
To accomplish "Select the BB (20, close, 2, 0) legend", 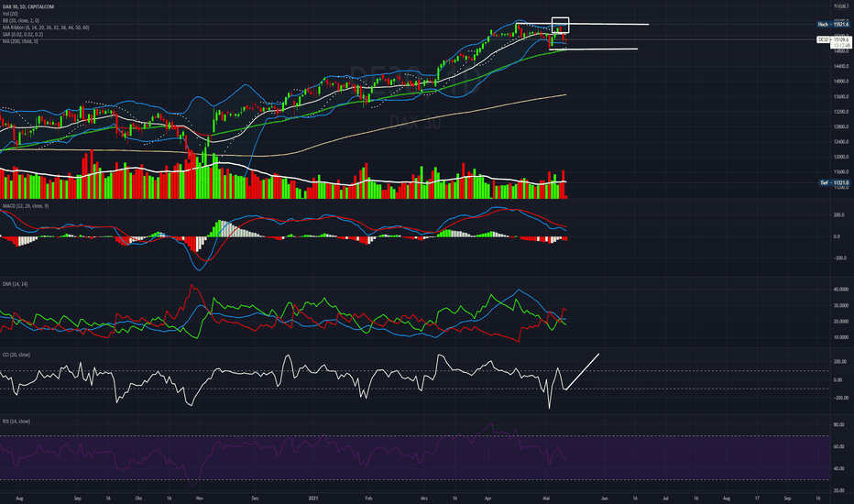I will click(x=21, y=20).
